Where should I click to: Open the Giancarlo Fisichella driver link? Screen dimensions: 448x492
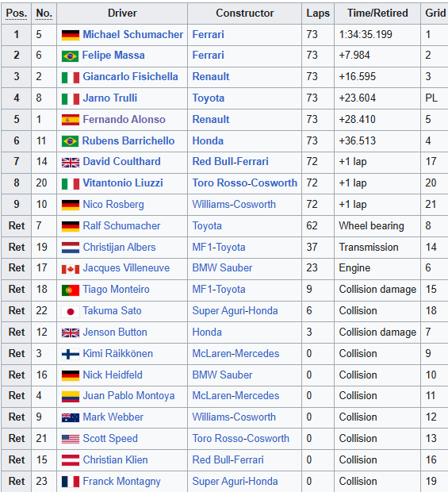pyautogui.click(x=130, y=76)
